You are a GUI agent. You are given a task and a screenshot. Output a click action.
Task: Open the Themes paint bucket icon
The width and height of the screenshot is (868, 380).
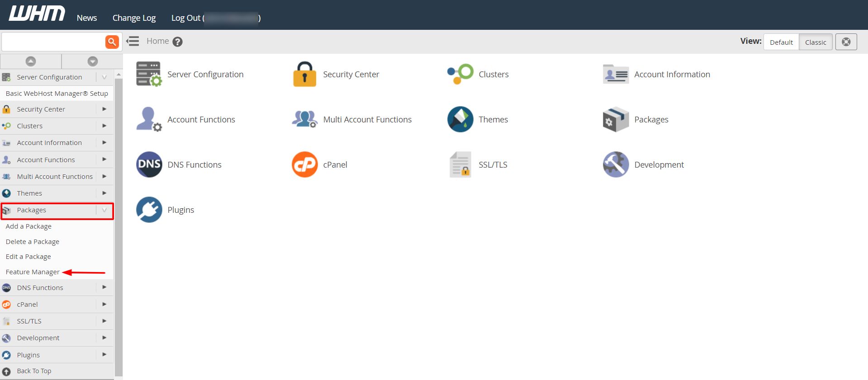point(460,119)
